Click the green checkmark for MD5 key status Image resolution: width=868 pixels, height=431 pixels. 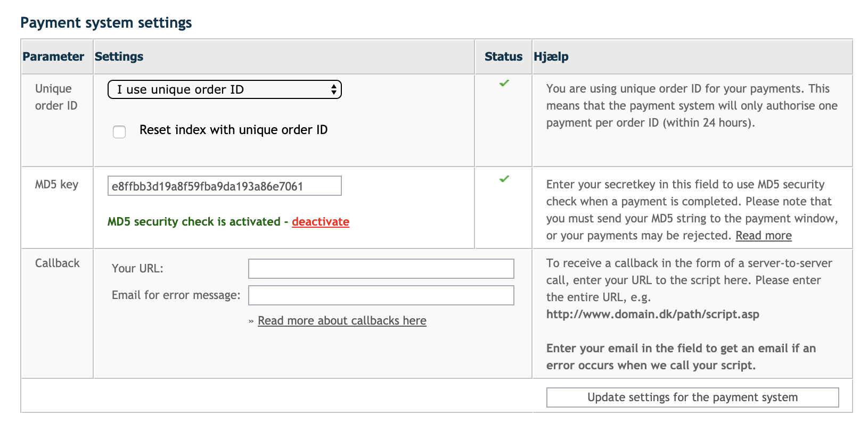(x=504, y=179)
